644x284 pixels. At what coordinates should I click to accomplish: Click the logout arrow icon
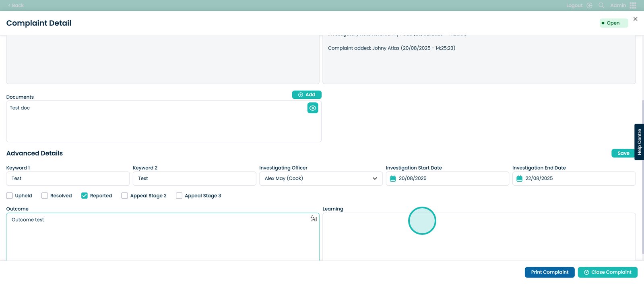(x=590, y=6)
